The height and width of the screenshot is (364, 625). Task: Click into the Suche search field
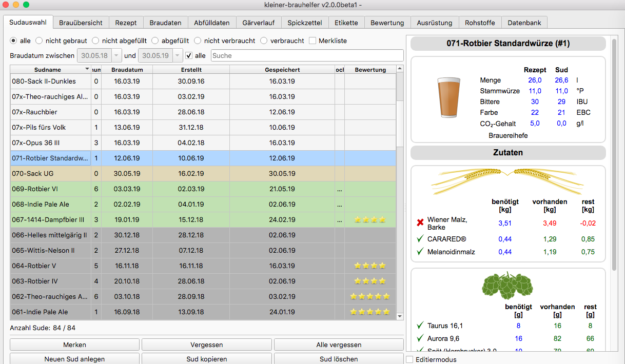(x=307, y=55)
